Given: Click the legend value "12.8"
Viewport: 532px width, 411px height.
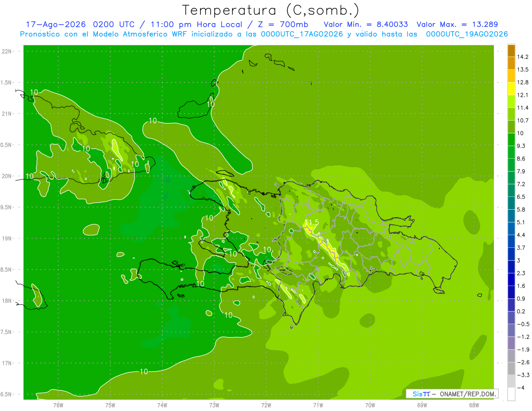Looking at the screenshot, I should click(x=523, y=82).
